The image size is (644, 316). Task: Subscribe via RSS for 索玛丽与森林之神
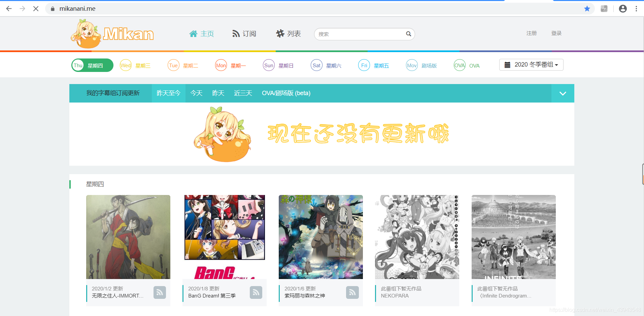352,292
